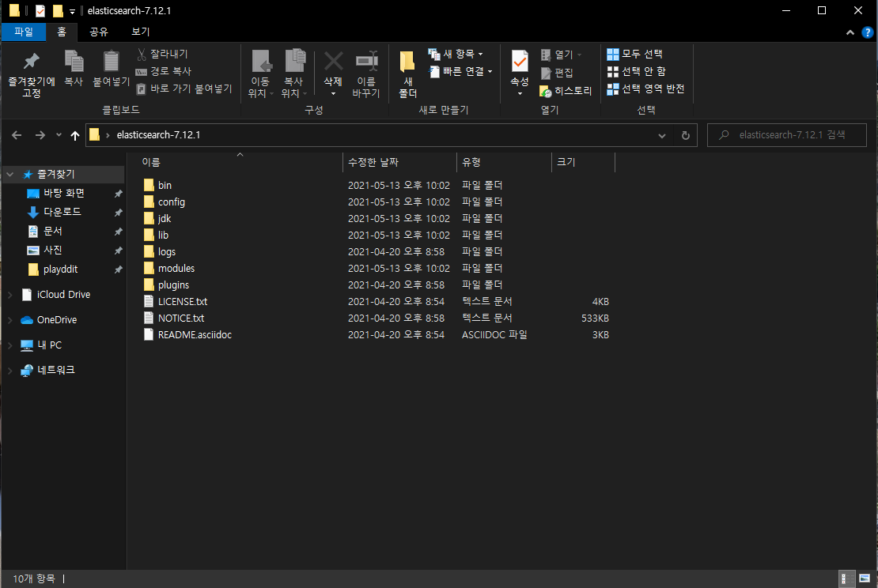Select the plugins folder
Viewport: 878px width, 588px height.
tap(173, 285)
